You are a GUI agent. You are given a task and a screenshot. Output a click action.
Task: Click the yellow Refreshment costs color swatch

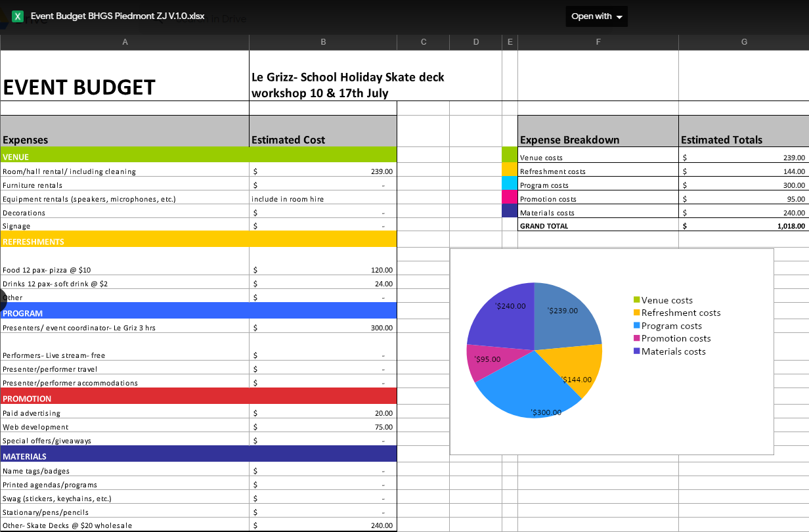[x=510, y=169]
